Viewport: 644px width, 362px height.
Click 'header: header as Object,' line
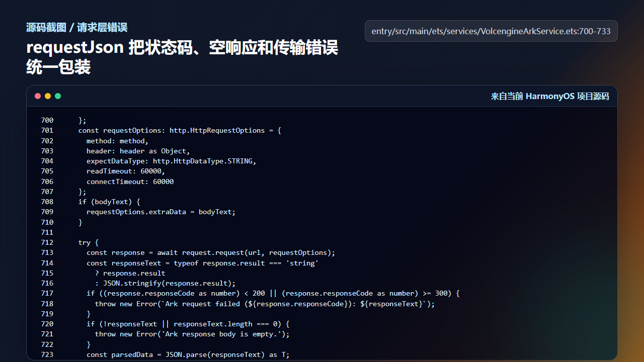138,151
